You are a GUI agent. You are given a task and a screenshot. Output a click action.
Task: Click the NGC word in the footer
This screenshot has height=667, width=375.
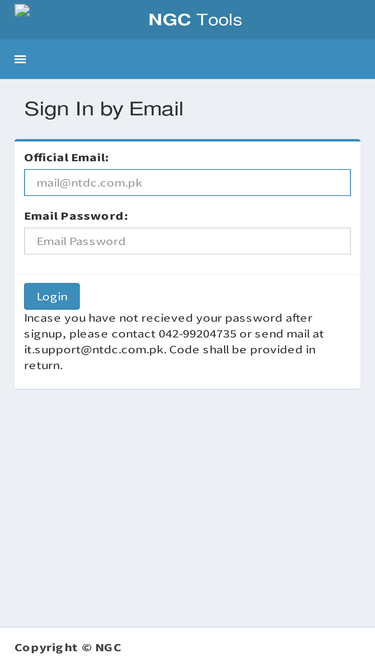point(108,647)
